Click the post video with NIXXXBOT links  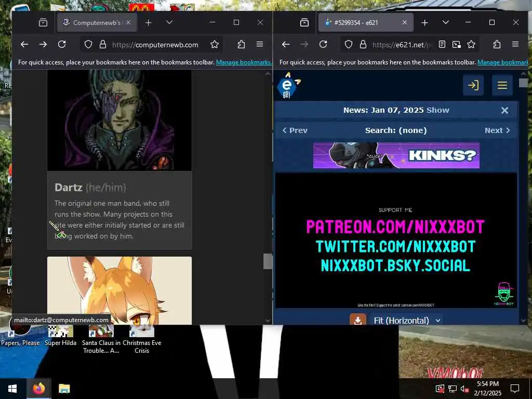click(x=396, y=241)
